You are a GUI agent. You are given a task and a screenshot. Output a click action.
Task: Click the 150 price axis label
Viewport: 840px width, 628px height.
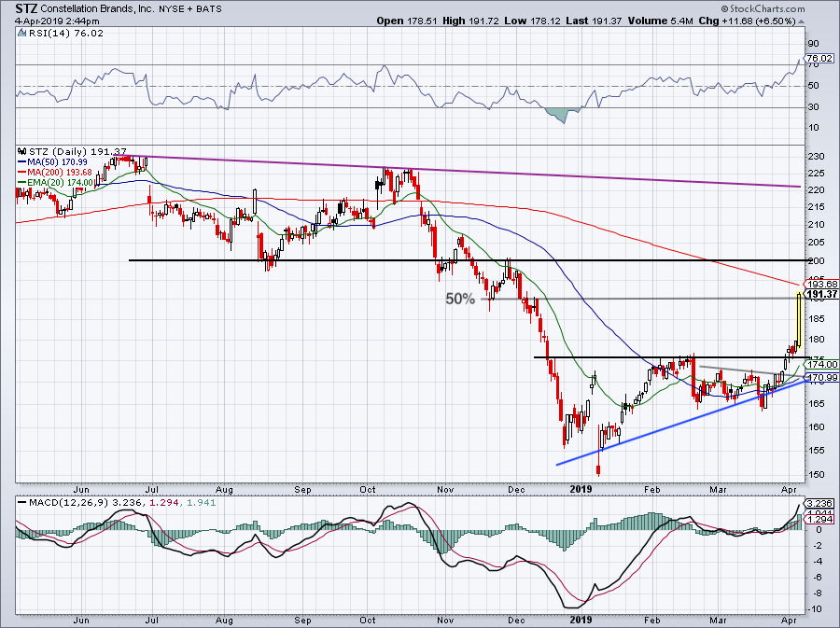pyautogui.click(x=817, y=475)
